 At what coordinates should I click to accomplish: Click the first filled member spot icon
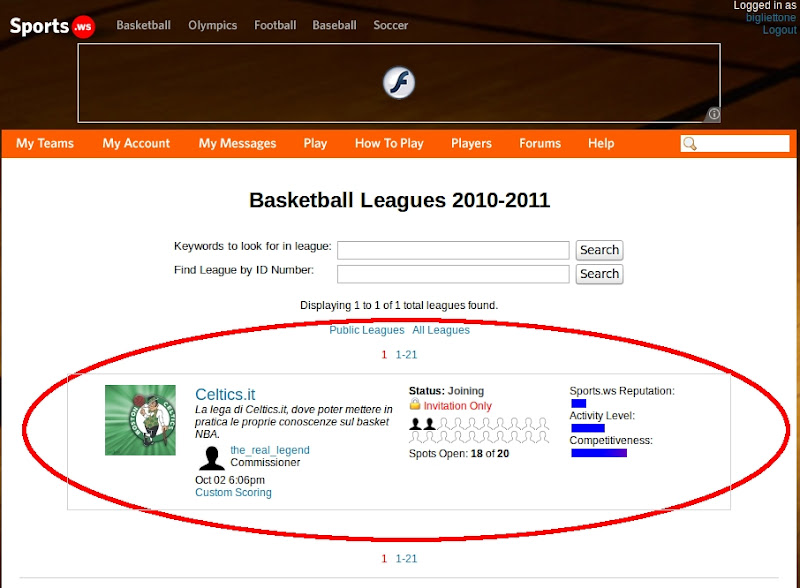416,424
